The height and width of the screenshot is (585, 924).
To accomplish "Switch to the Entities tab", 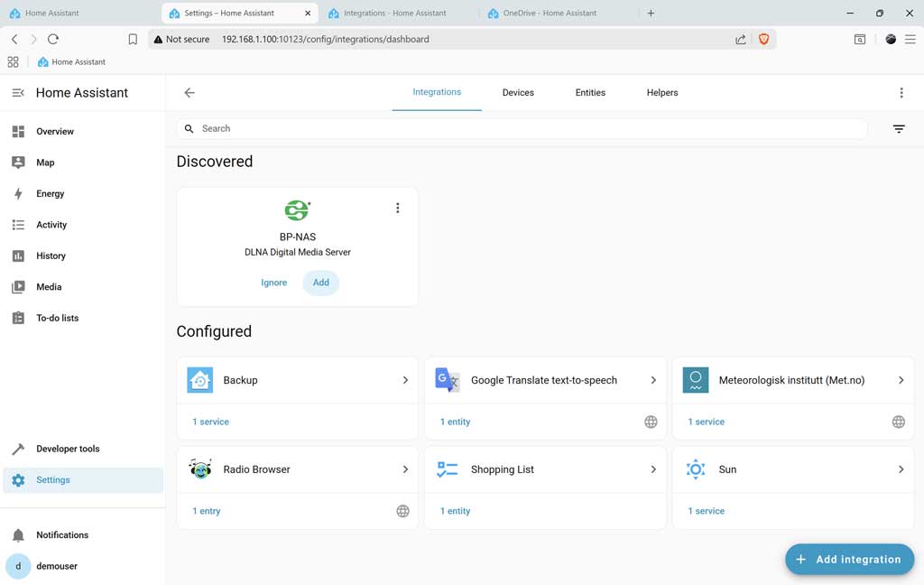I will tap(590, 93).
